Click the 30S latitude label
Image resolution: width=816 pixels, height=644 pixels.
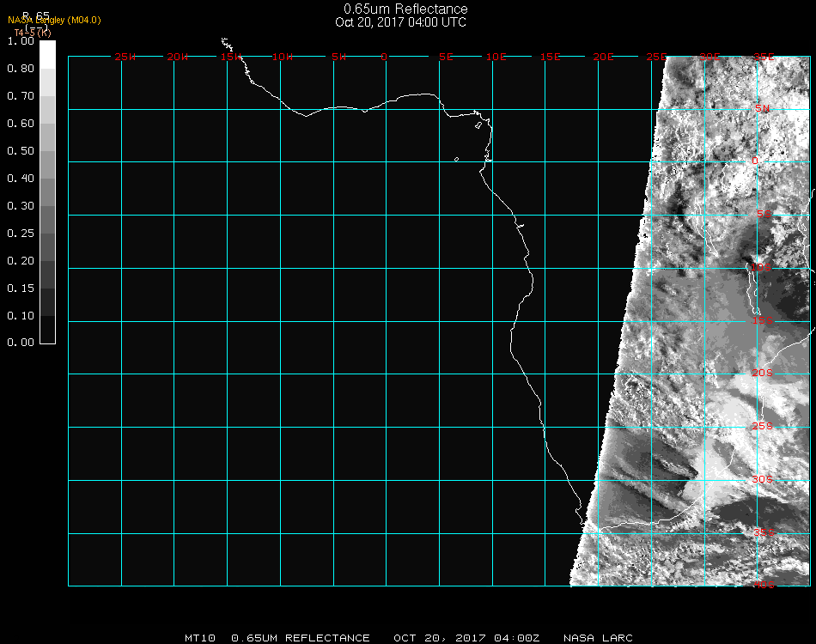[763, 479]
